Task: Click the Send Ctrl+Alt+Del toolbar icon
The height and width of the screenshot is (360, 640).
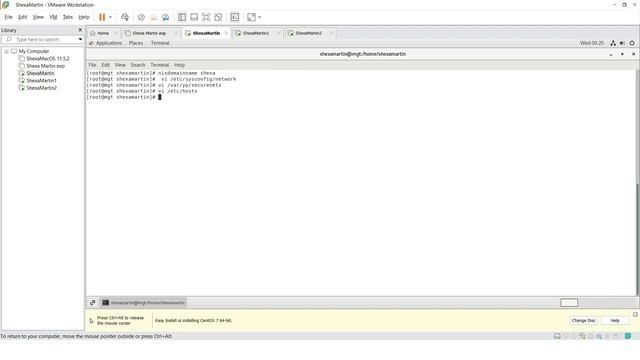Action: point(125,17)
